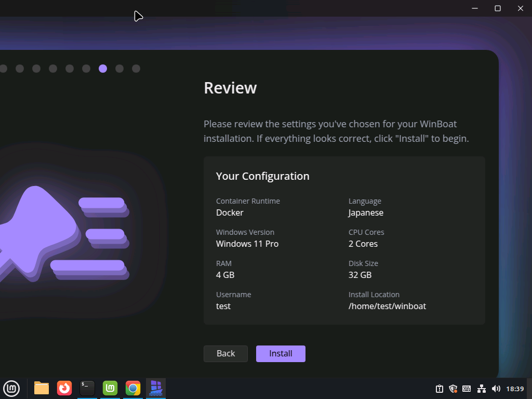Click the /home/test/winboat install location text

(387, 307)
